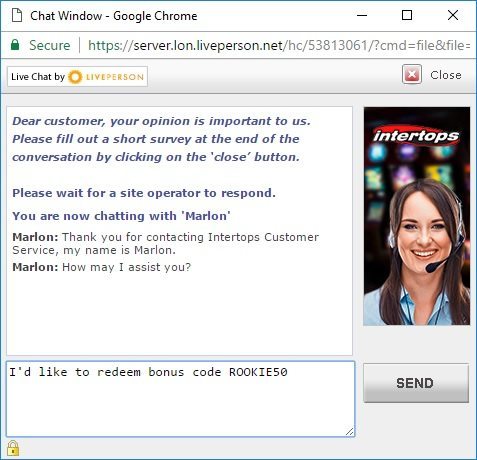
Task: Focus the chat message input box
Action: click(180, 399)
